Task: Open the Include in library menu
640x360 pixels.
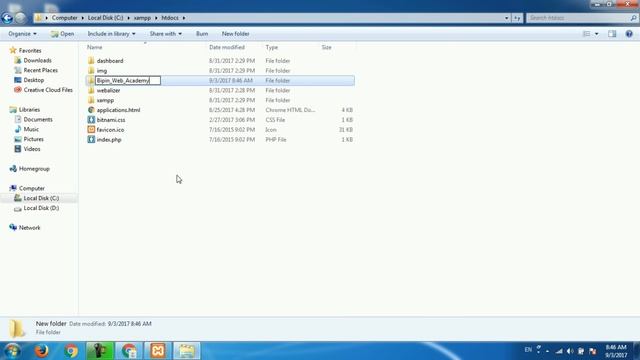Action: [x=111, y=34]
